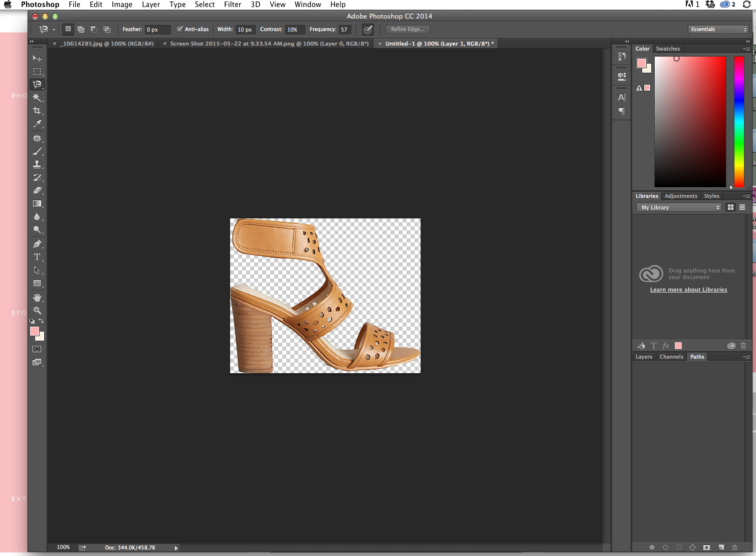Open the lasso tool preset picker arrow

pos(54,30)
